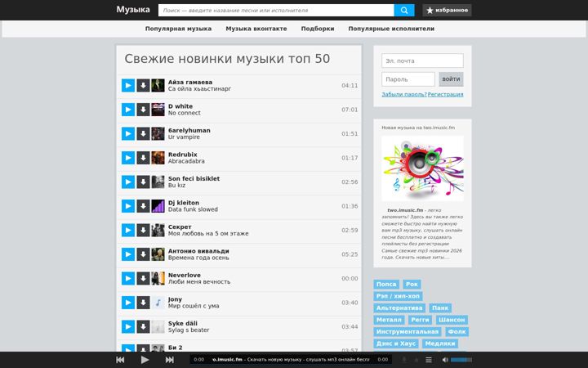Click the Эл. почта email field
This screenshot has height=368, width=588.
[x=422, y=61]
